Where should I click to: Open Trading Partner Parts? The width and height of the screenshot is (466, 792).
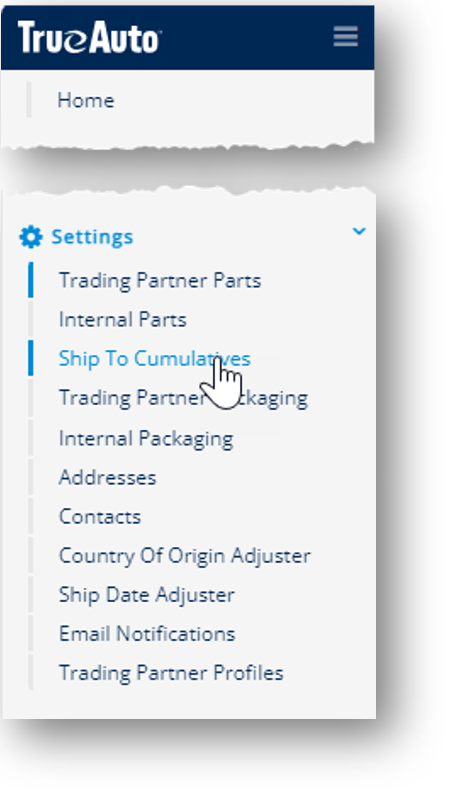click(x=160, y=280)
